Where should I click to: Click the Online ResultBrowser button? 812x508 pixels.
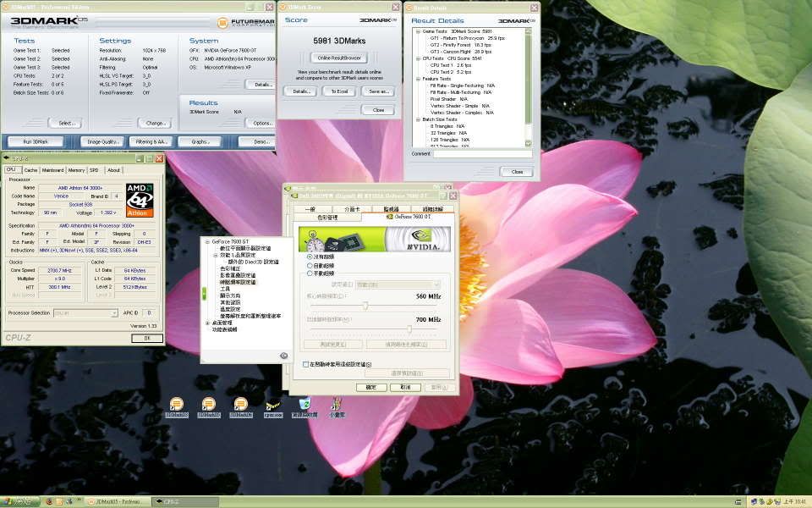click(338, 58)
